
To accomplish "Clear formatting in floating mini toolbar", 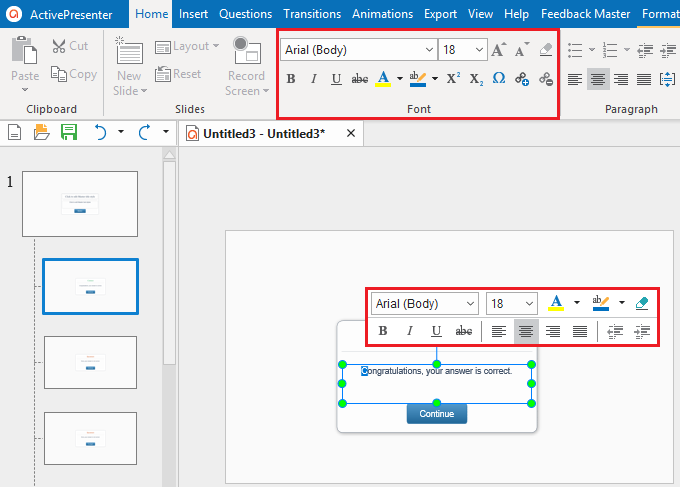I will (642, 303).
